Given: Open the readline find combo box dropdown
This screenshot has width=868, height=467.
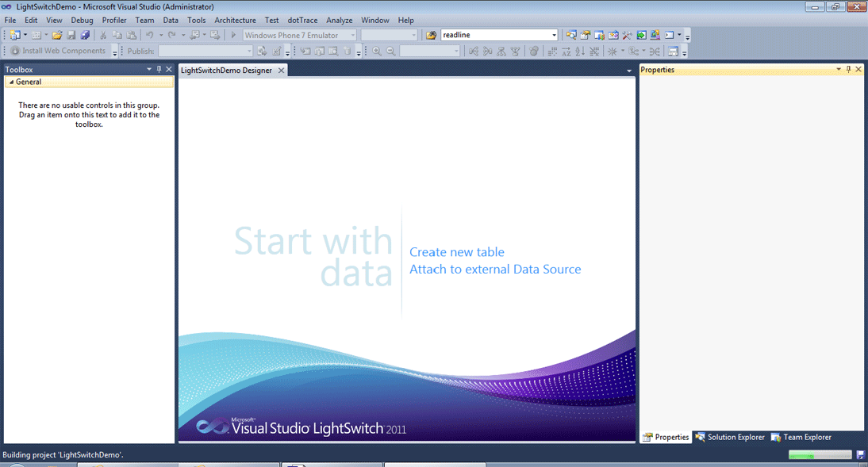Looking at the screenshot, I should pyautogui.click(x=554, y=35).
